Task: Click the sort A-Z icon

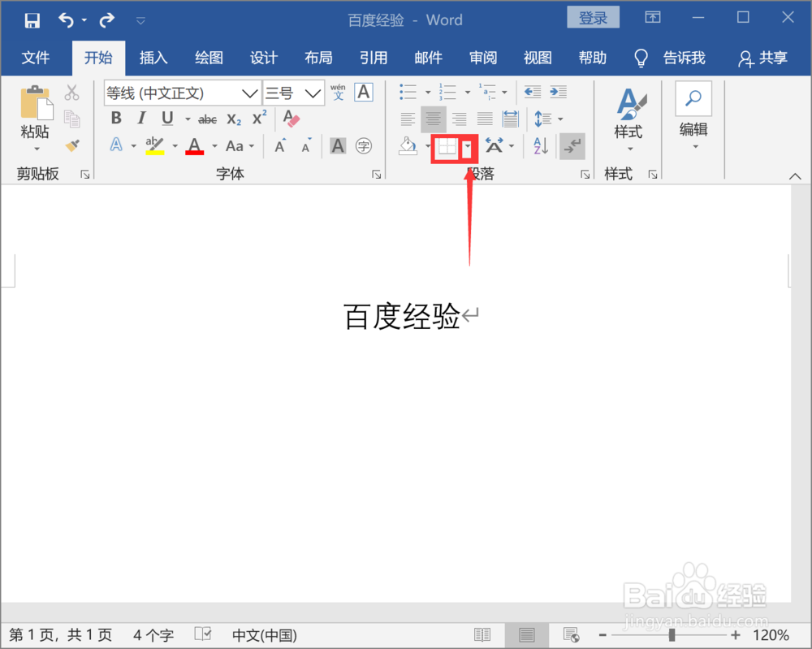Action: point(541,146)
